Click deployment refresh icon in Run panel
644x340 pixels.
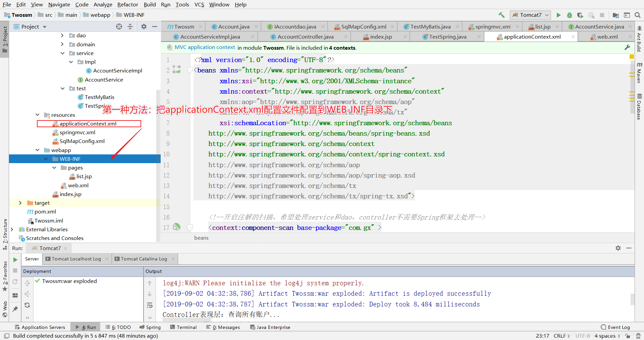pyautogui.click(x=27, y=305)
